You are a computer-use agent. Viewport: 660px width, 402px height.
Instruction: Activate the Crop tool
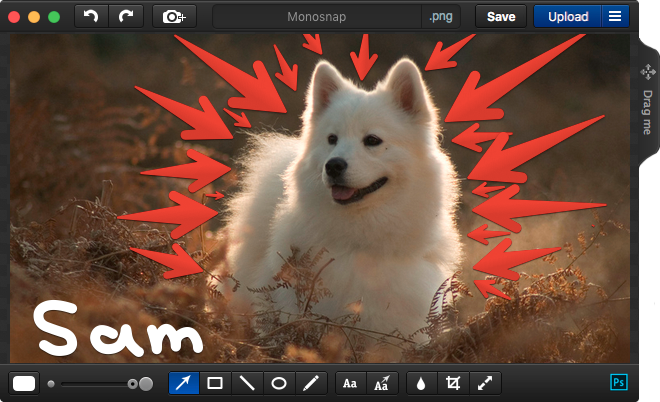click(453, 383)
